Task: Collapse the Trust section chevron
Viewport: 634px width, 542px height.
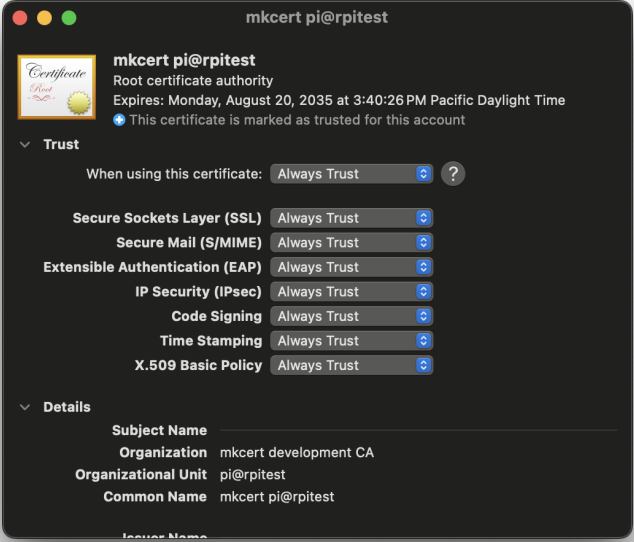Action: click(x=25, y=144)
